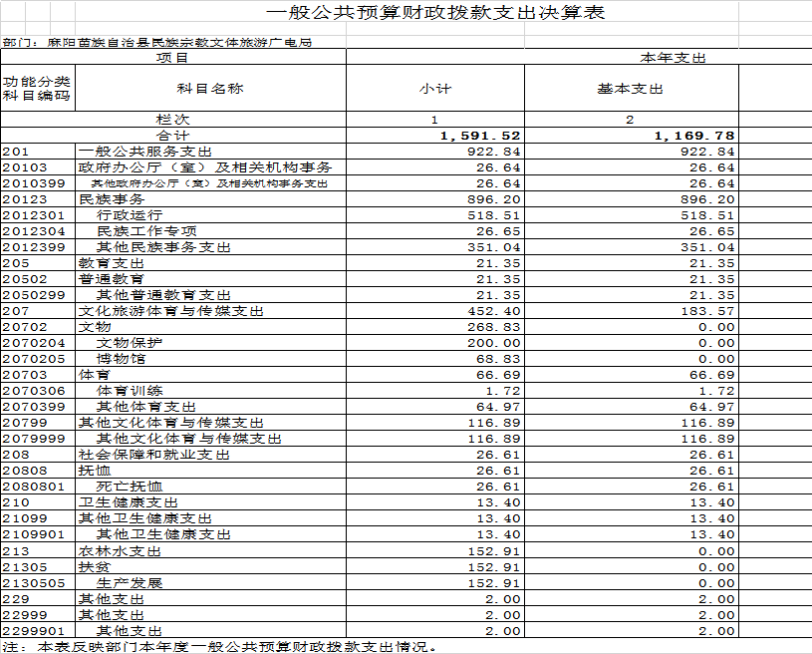Click the 社会保障和就业支出 cell
The width and height of the screenshot is (812, 654).
coord(153,455)
